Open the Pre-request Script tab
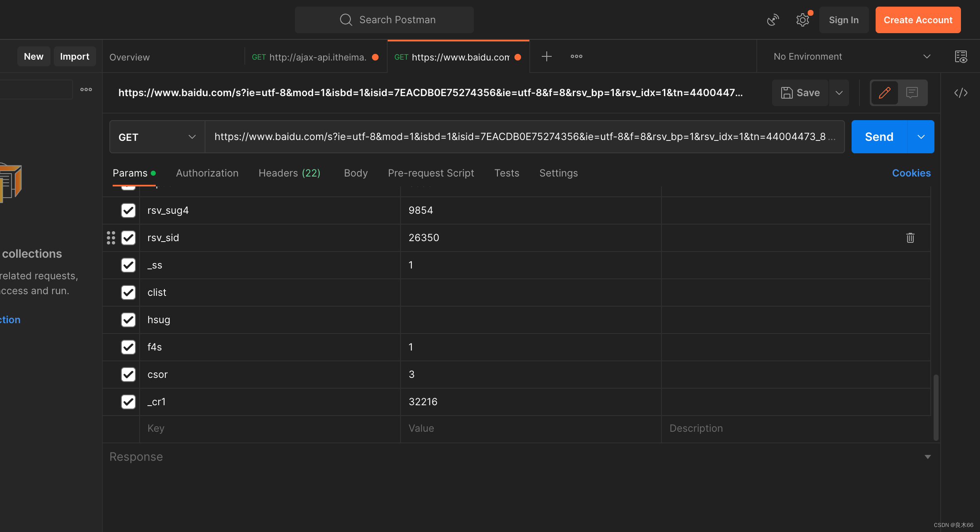 [x=431, y=173]
